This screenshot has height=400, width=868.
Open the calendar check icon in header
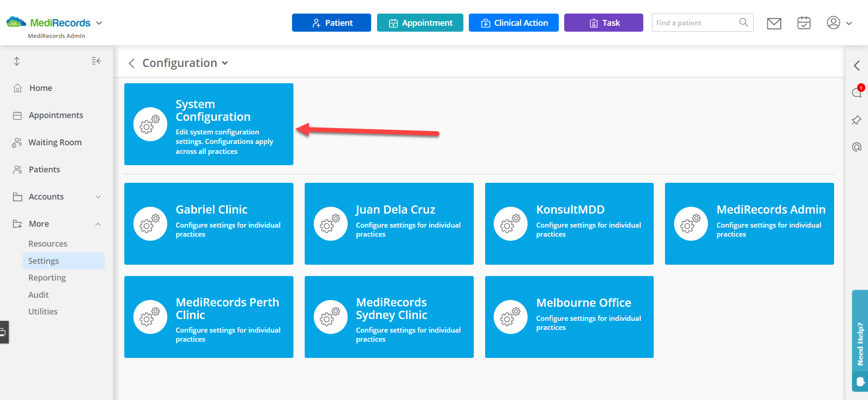(x=804, y=23)
